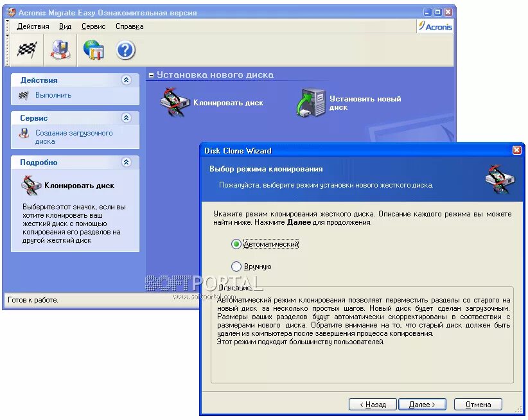
Task: Click the Установить новый диск label
Action: (x=365, y=103)
